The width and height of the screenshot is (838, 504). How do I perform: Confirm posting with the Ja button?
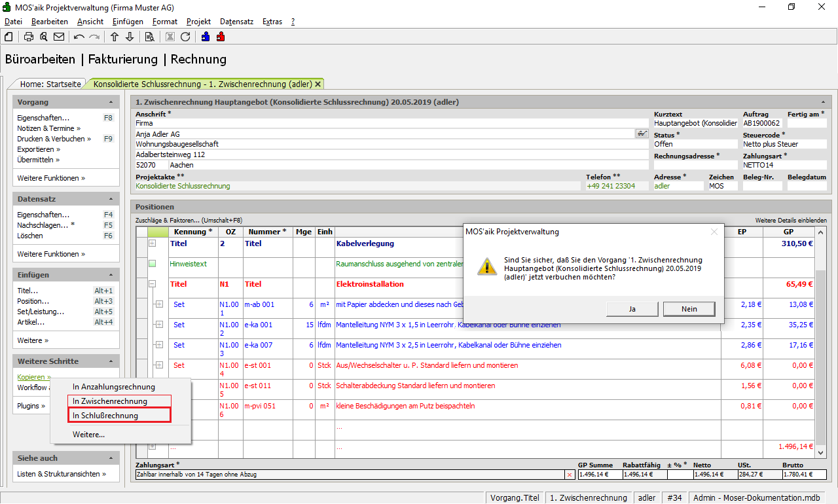632,309
